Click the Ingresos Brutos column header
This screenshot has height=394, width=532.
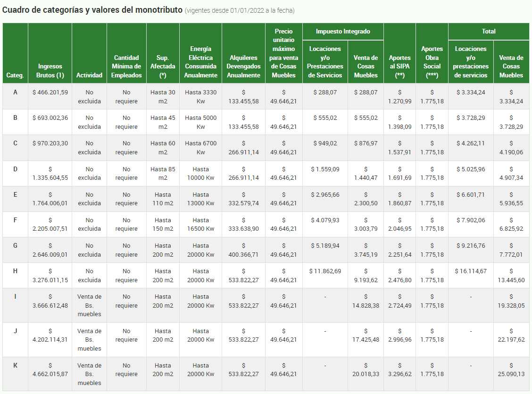click(x=50, y=71)
